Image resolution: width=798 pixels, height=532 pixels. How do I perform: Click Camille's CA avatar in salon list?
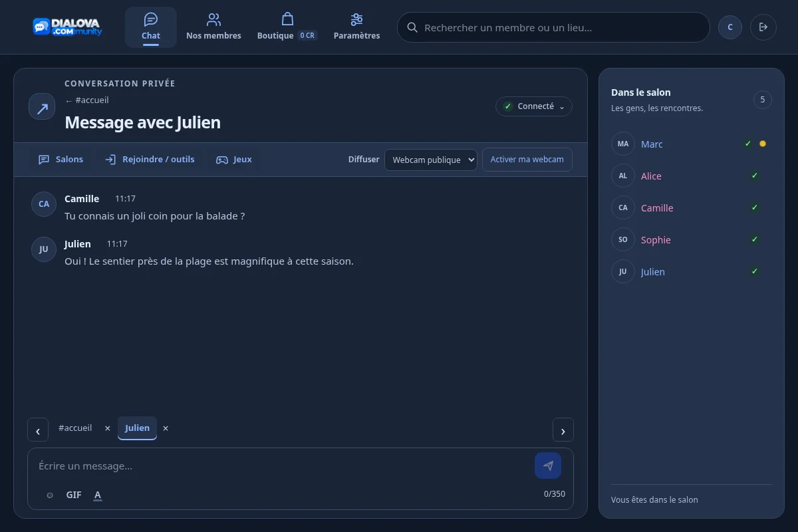623,207
